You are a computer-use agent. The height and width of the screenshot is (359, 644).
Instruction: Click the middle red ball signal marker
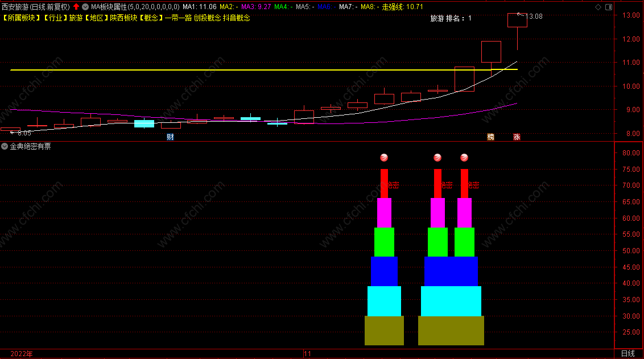pos(437,158)
